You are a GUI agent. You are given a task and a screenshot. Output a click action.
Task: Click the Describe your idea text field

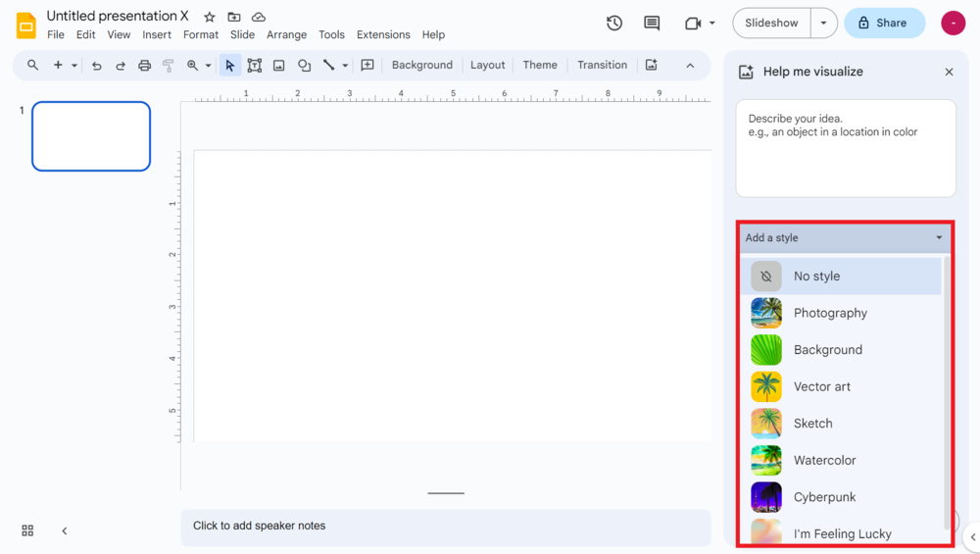[x=845, y=148]
